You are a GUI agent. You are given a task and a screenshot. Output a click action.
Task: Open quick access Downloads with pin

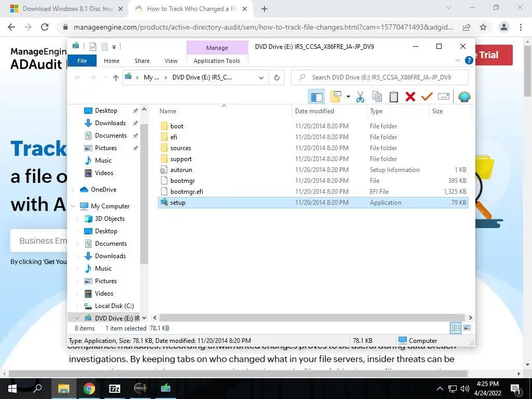click(x=110, y=123)
